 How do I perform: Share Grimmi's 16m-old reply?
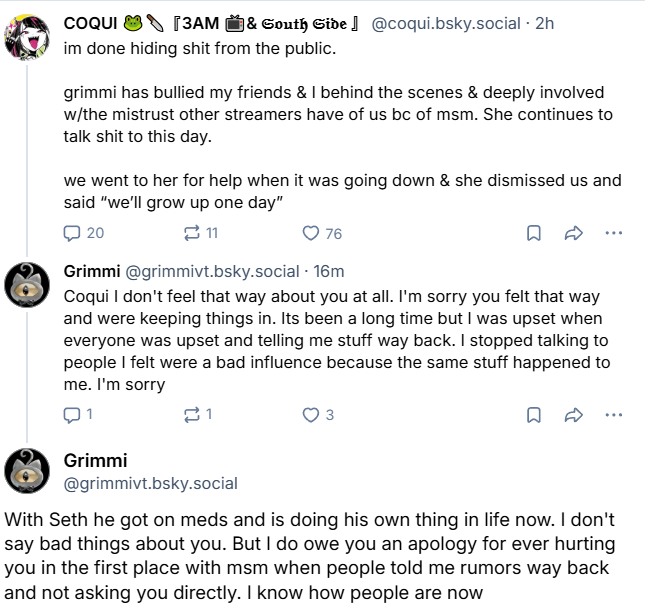pos(574,414)
